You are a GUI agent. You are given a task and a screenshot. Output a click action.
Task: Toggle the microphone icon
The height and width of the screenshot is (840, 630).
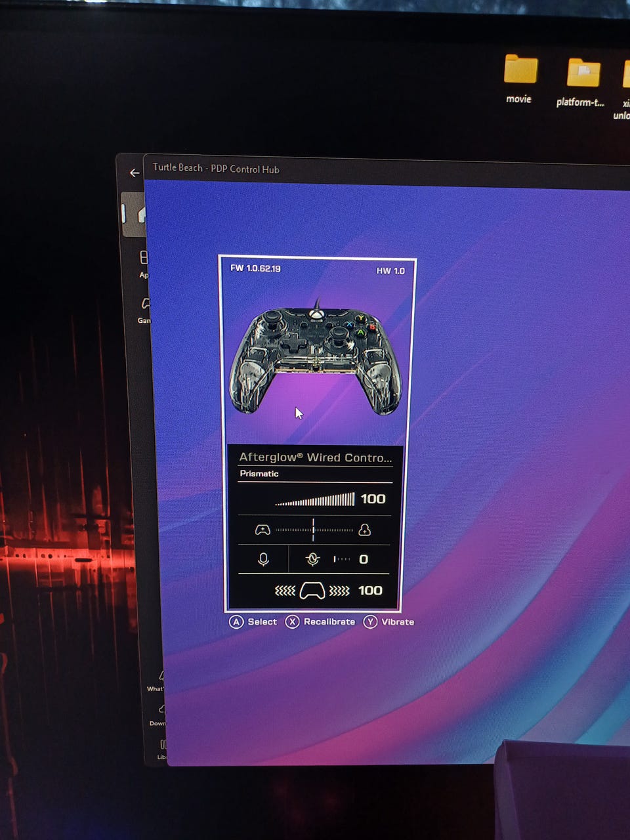pyautogui.click(x=263, y=559)
